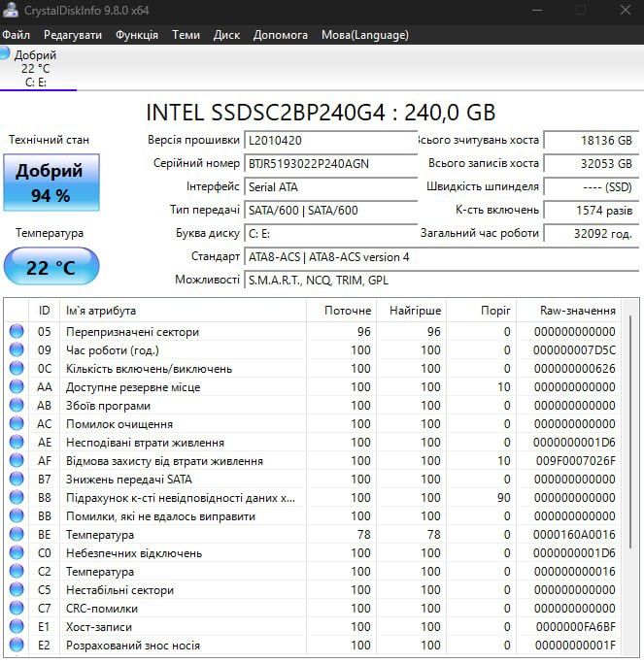
Task: Click the blue status orb in disk tab
Action: point(4,53)
